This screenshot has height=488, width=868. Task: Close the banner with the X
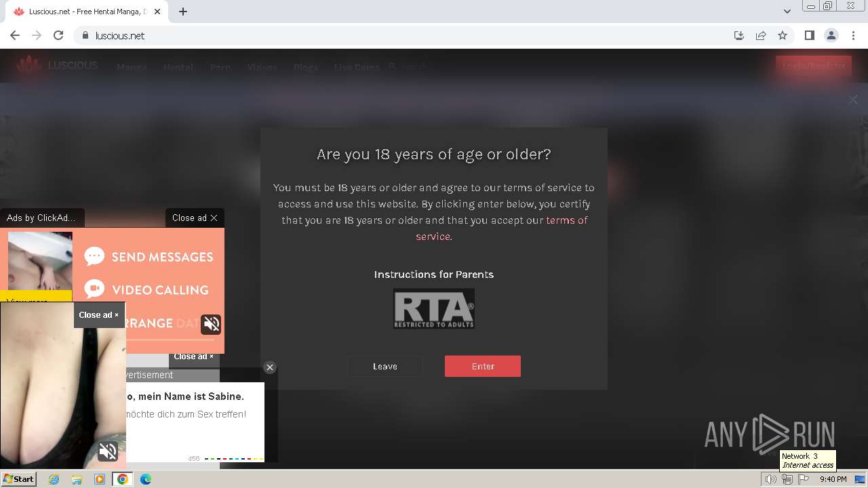point(853,100)
